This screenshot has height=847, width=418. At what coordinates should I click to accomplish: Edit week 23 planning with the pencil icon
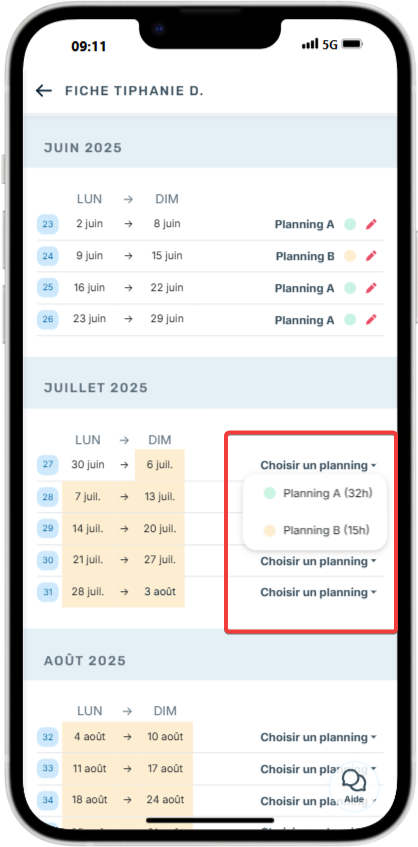coord(370,224)
